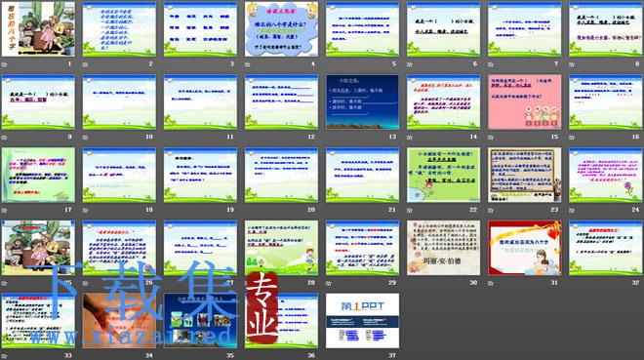Click the animation star icon under slide 29
Image resolution: width=644 pixels, height=360 pixels.
(329, 283)
